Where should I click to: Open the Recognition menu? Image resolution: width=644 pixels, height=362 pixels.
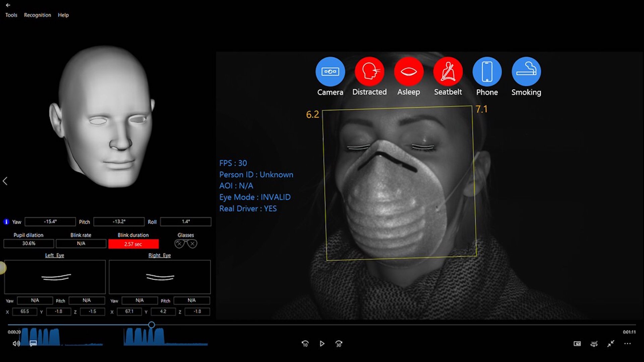pos(38,15)
